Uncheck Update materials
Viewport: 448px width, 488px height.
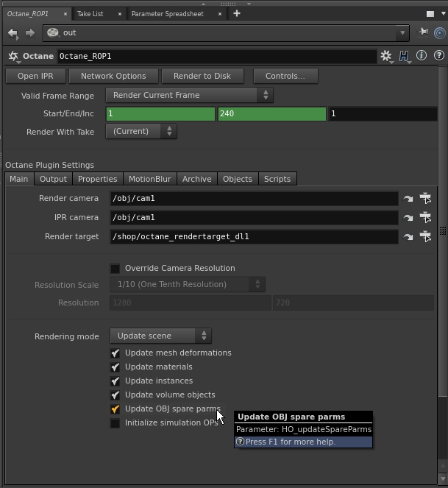coord(115,367)
